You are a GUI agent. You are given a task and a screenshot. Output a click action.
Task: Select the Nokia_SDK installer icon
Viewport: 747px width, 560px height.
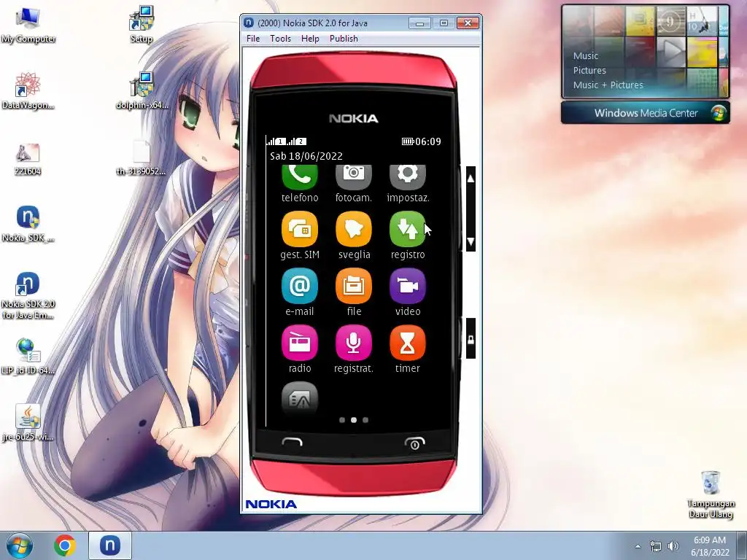(28, 224)
